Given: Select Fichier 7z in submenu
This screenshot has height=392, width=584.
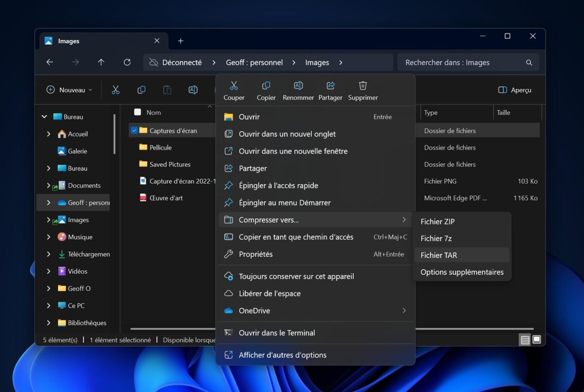Looking at the screenshot, I should [x=462, y=238].
